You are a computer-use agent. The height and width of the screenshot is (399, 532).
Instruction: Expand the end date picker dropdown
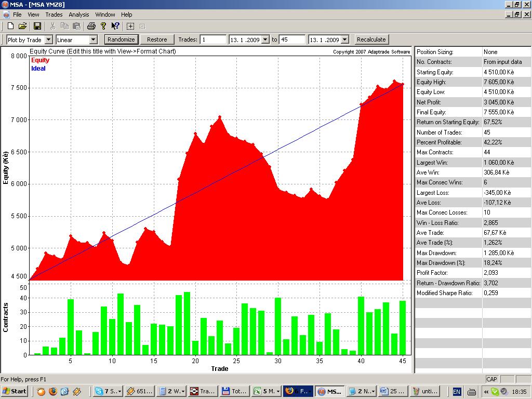(x=345, y=39)
